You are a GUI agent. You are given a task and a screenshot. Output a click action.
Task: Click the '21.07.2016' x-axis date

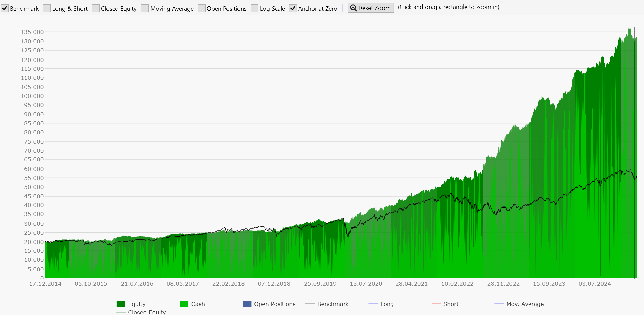coord(137,284)
